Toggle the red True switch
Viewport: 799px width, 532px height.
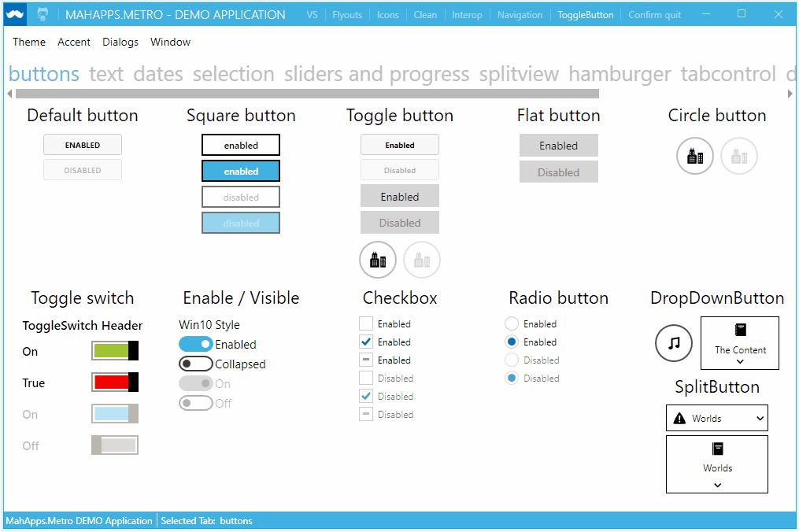[x=115, y=382]
